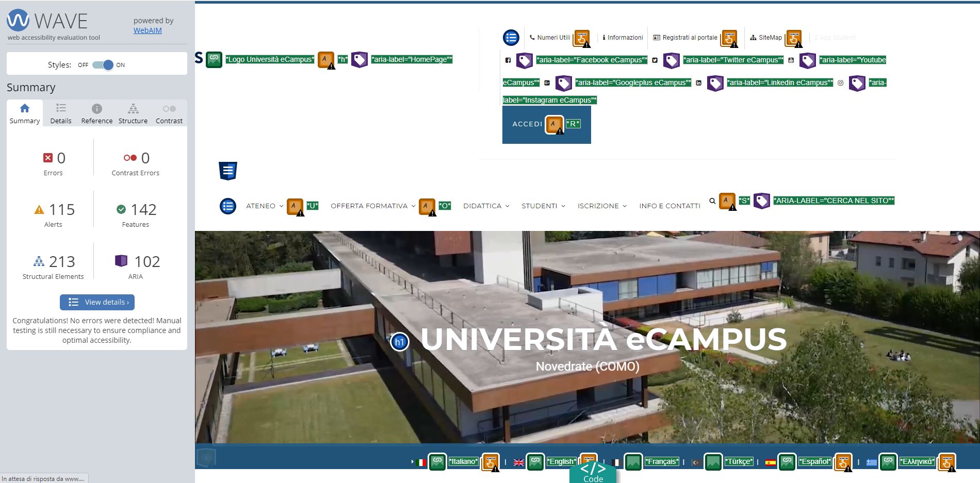Select Ελληνικά language link

[x=917, y=461]
